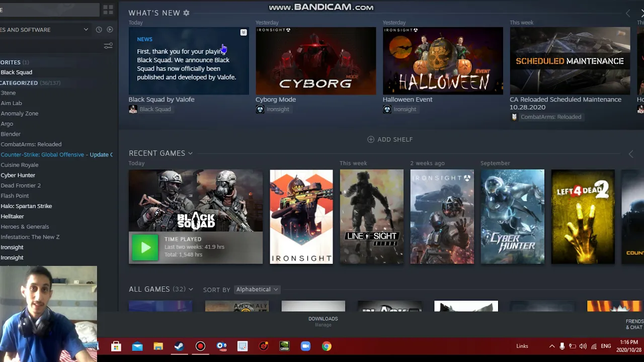Select Helltaker in the library list
Image resolution: width=644 pixels, height=362 pixels.
tap(12, 216)
